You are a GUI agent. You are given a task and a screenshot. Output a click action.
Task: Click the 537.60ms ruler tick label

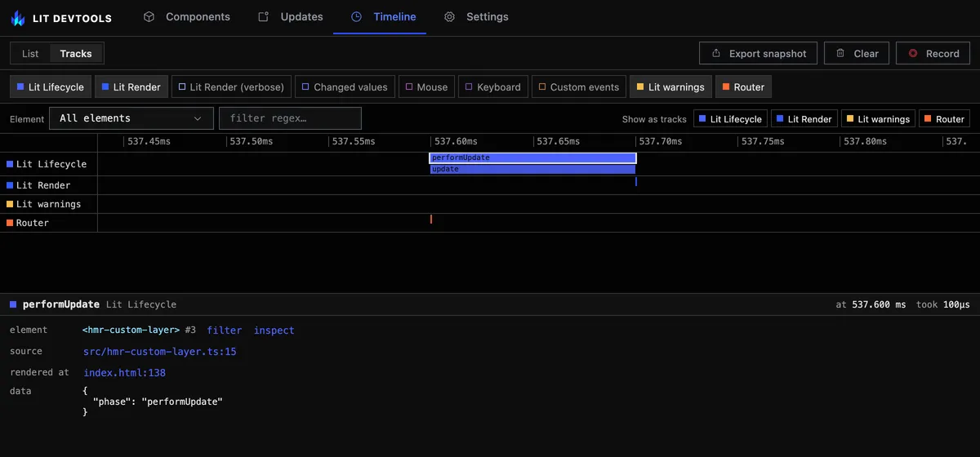tap(456, 142)
